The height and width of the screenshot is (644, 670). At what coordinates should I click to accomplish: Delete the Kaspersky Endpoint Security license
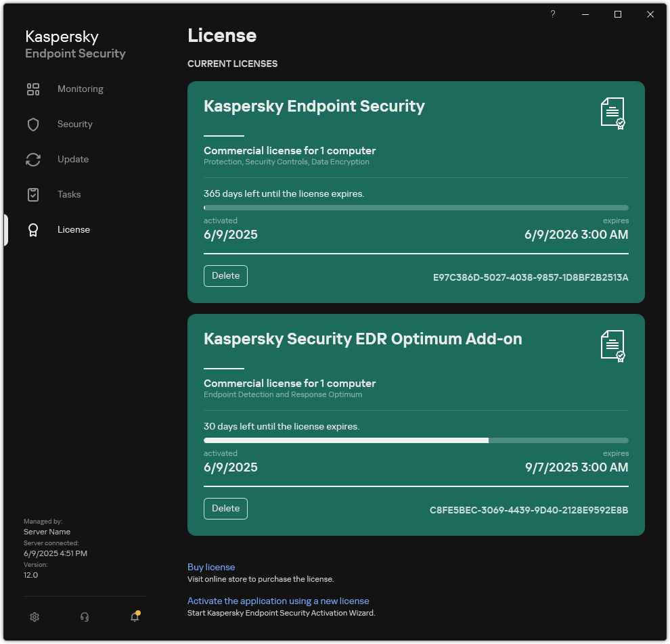(x=225, y=275)
